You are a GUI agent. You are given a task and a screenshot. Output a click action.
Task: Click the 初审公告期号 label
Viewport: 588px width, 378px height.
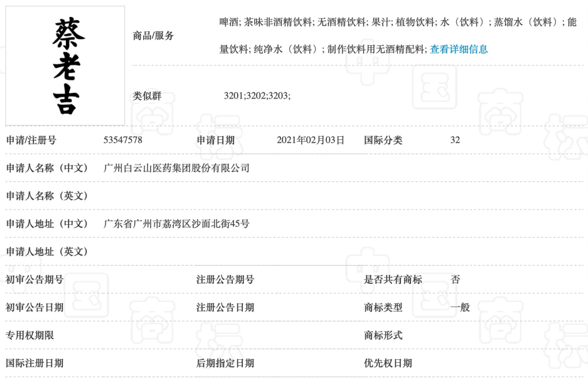coord(35,279)
